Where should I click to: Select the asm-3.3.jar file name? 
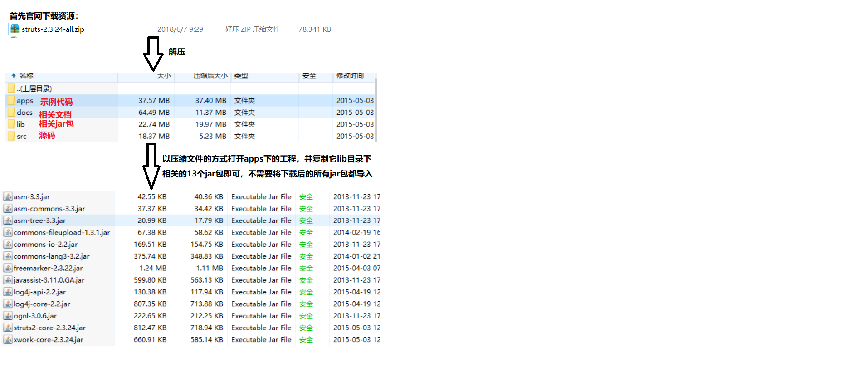click(x=32, y=196)
